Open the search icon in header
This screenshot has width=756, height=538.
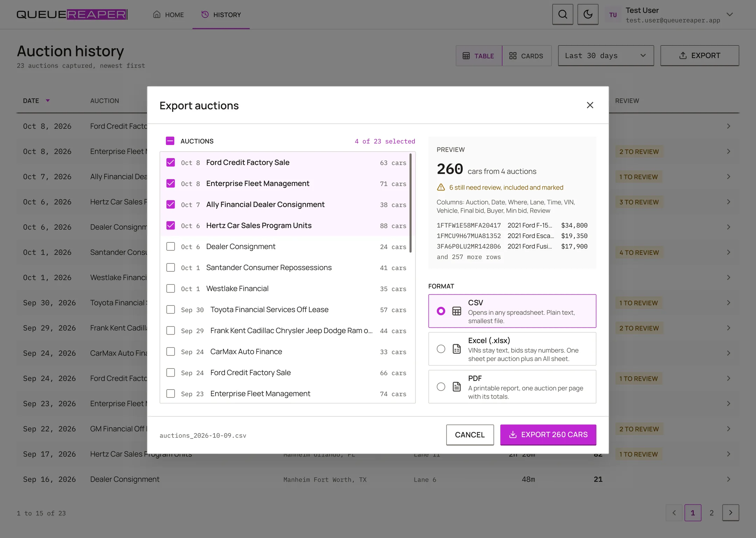(x=562, y=14)
